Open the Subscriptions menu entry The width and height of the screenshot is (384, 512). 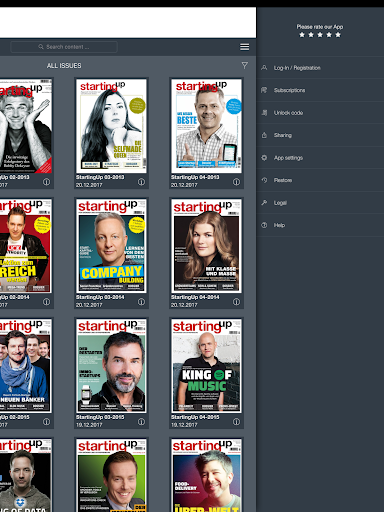point(320,90)
